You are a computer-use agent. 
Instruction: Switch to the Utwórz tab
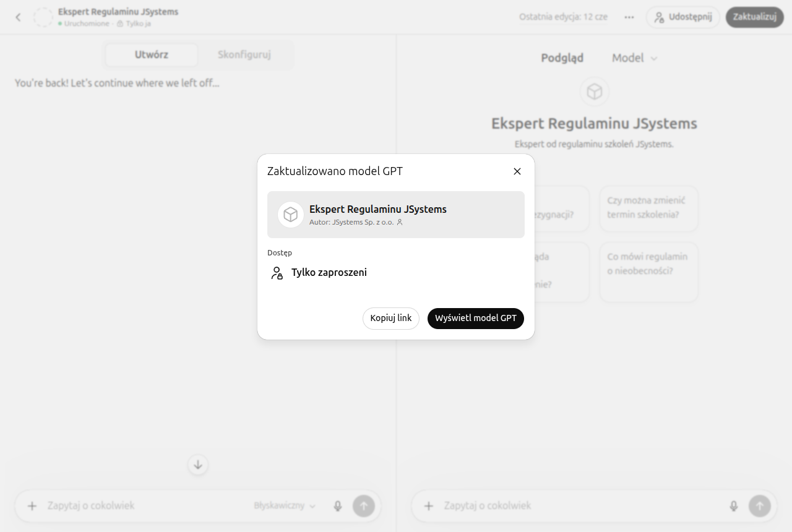pyautogui.click(x=152, y=55)
